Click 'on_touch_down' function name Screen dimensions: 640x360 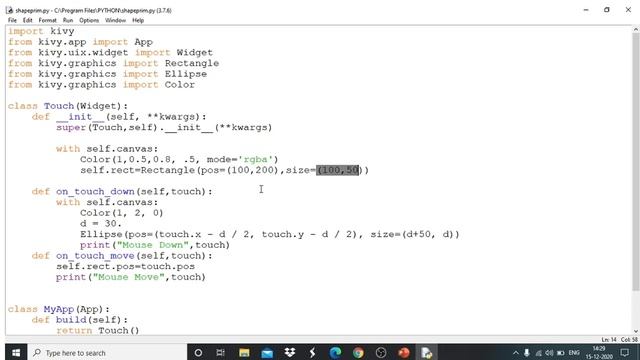[95, 191]
